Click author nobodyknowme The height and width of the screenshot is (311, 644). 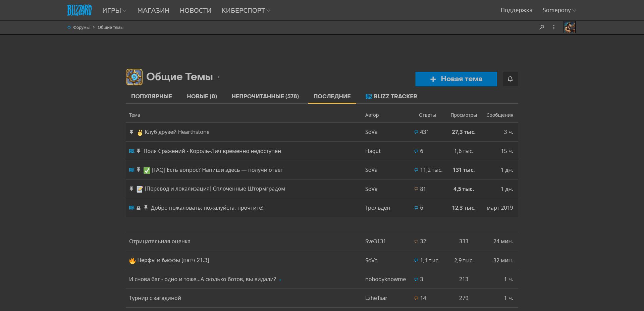385,279
